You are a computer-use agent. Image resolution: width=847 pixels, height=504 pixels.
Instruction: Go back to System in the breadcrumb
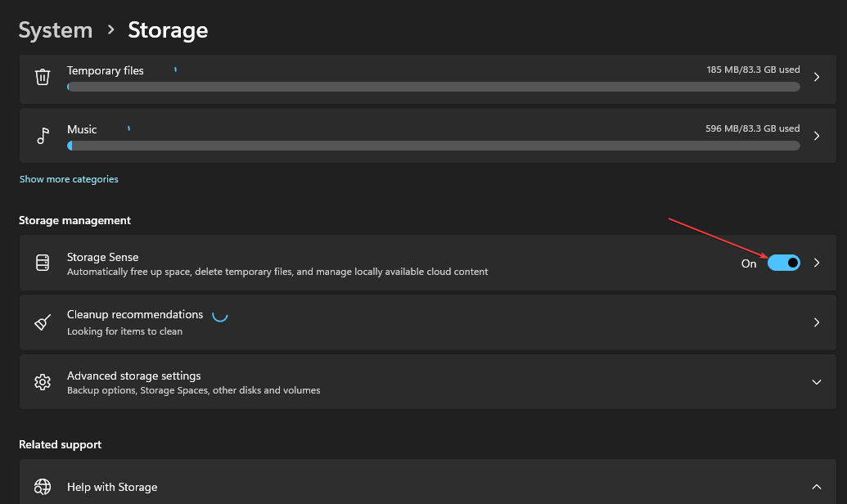(55, 29)
